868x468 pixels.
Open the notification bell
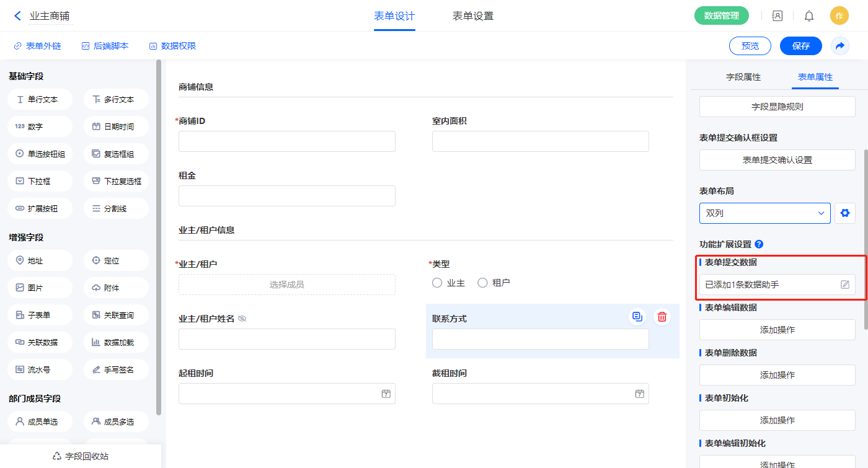point(808,16)
